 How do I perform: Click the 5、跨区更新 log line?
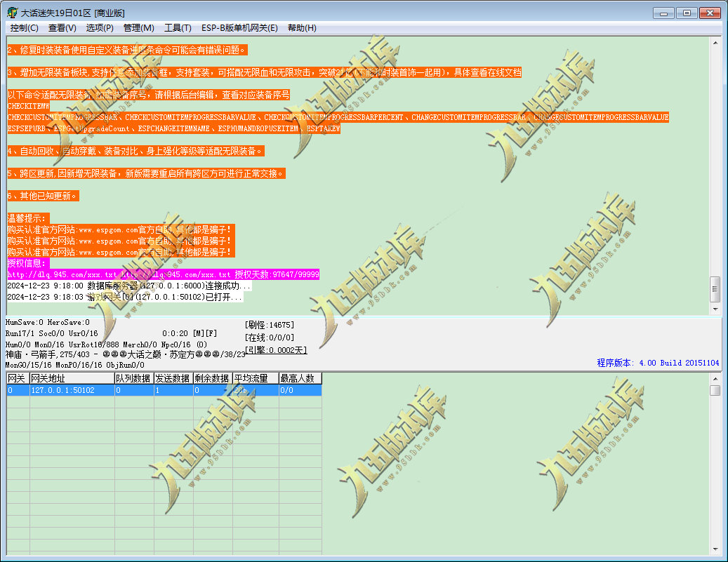pyautogui.click(x=146, y=173)
